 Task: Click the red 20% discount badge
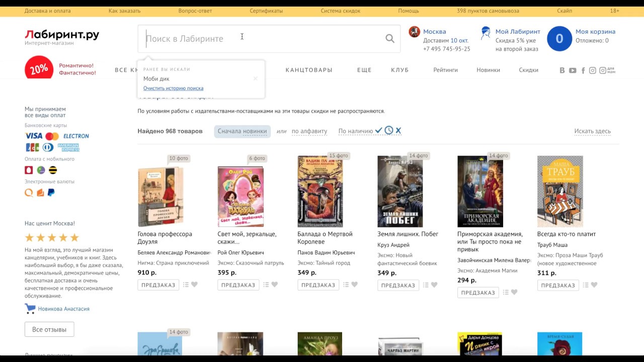coord(39,68)
